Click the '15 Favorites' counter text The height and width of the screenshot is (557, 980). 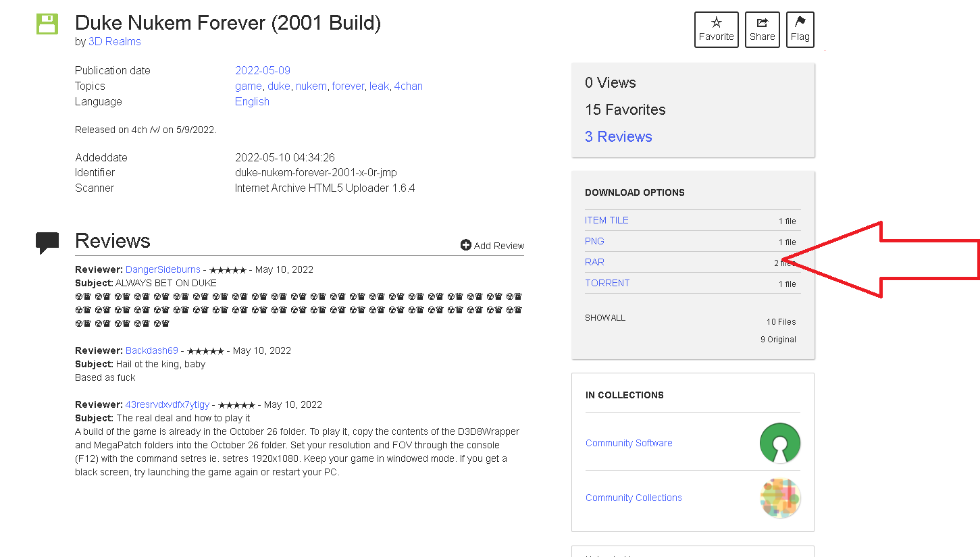[625, 110]
